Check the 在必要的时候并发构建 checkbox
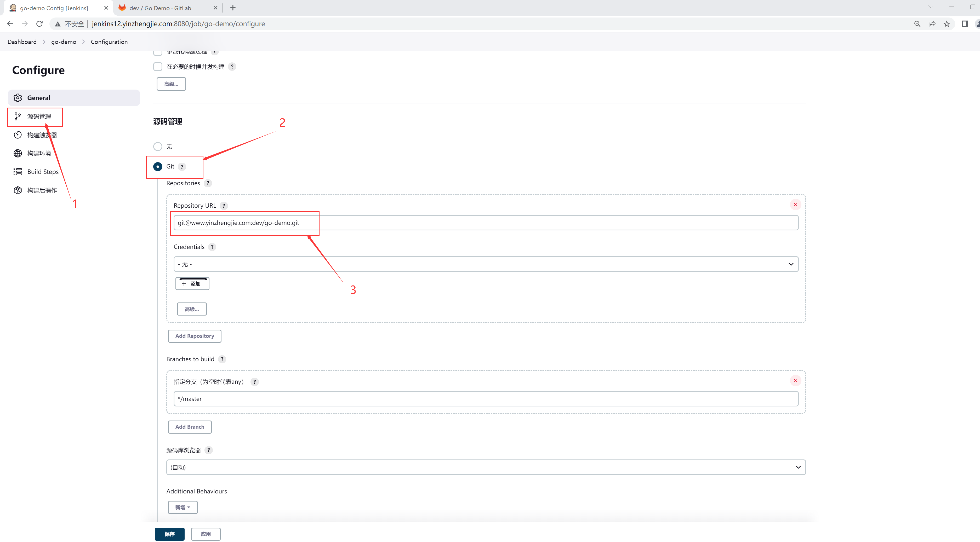Image resolution: width=980 pixels, height=542 pixels. click(x=157, y=67)
